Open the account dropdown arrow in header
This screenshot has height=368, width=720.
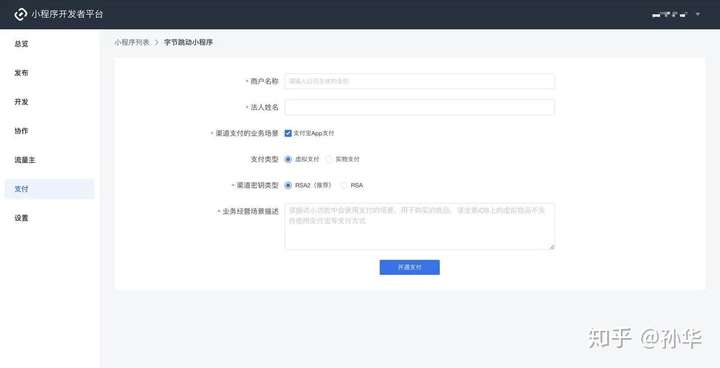pyautogui.click(x=698, y=14)
